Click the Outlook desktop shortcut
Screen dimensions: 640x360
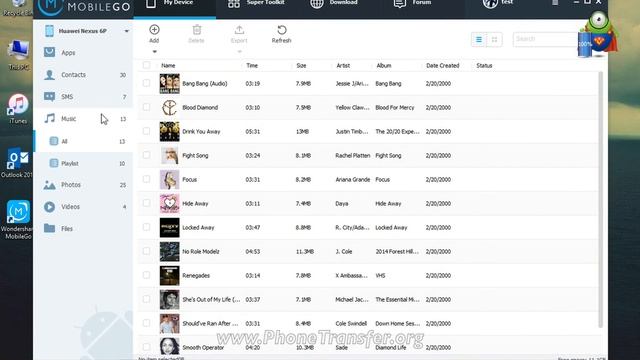pyautogui.click(x=17, y=162)
